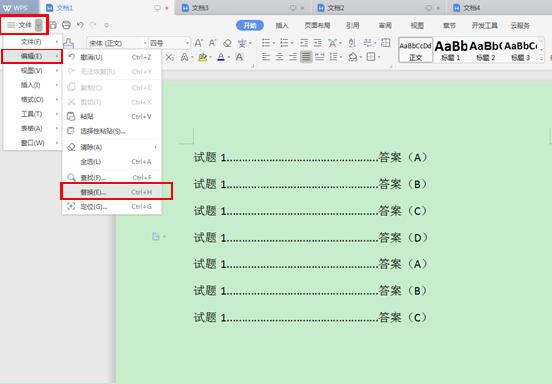Click the align left icon
Viewport: 552px width, 384px height.
(x=266, y=57)
